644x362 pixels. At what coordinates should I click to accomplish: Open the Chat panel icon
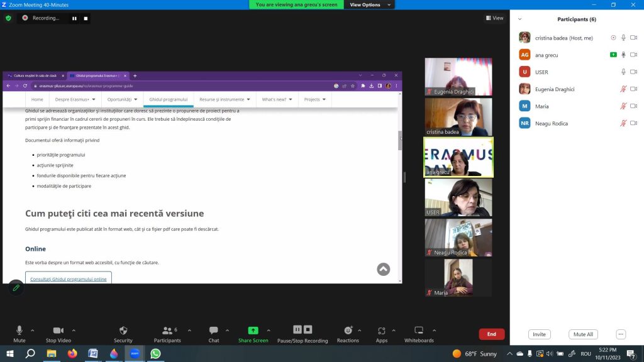214,331
